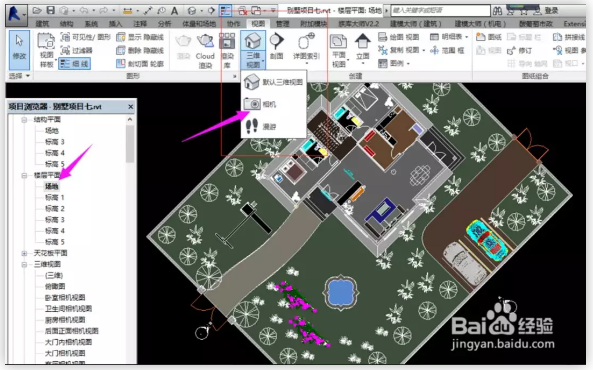Click 剖切面轮廓 (Cut Profile) tool
The height and width of the screenshot is (370, 593).
(140, 63)
